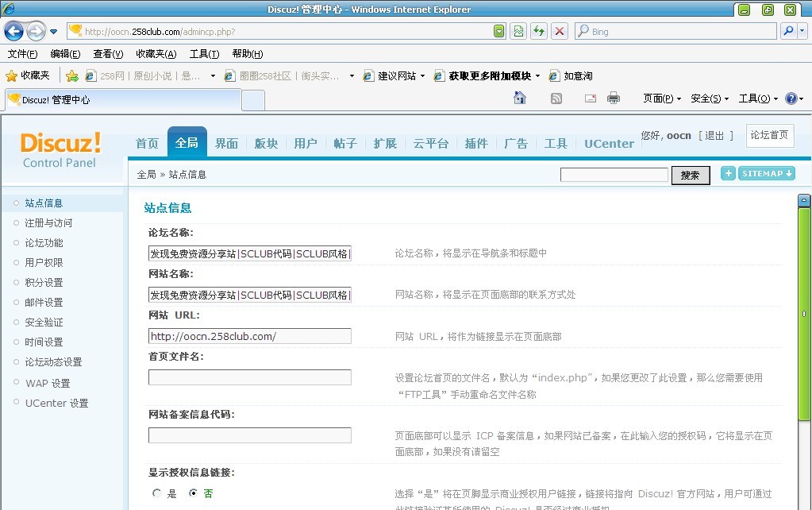Open the 页面(P) command dropdown
This screenshot has width=812, height=510.
pyautogui.click(x=662, y=99)
